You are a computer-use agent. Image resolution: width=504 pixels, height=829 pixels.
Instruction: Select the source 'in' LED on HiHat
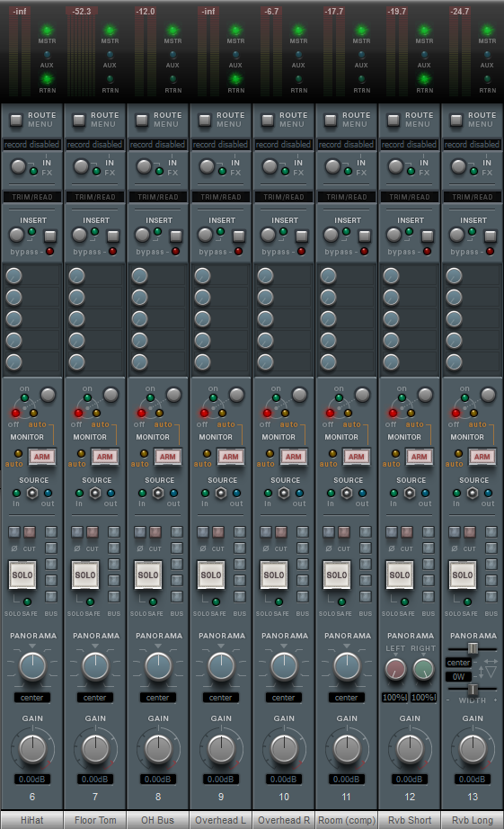click(x=16, y=494)
